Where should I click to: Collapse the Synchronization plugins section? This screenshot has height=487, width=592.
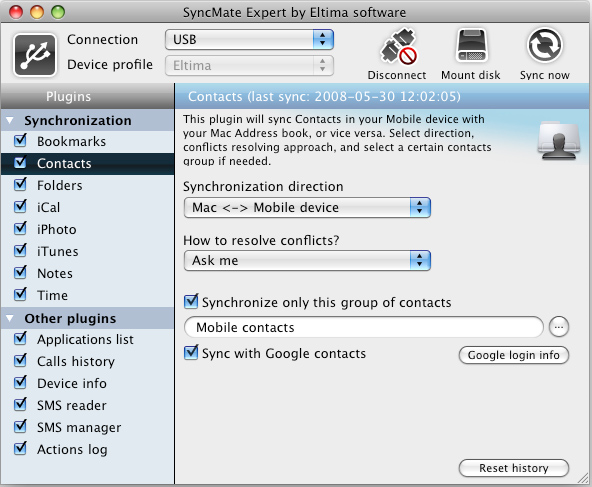[10, 120]
